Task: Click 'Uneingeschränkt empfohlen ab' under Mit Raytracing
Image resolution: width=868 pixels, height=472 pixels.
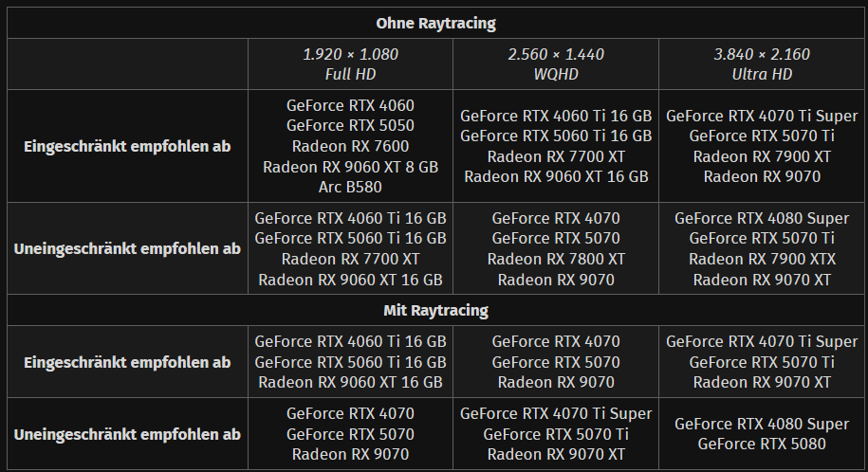Action: click(x=127, y=434)
